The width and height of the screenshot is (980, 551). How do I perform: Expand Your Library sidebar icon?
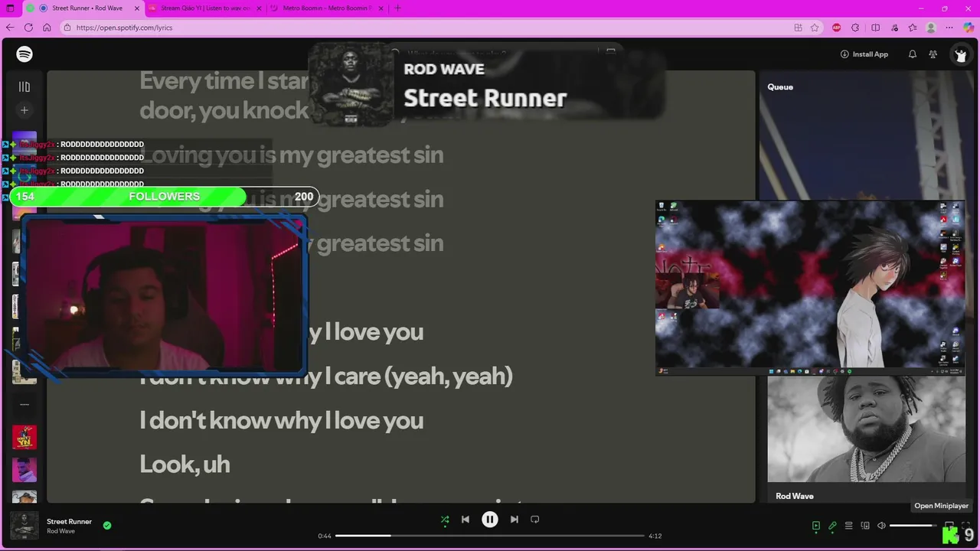point(24,87)
